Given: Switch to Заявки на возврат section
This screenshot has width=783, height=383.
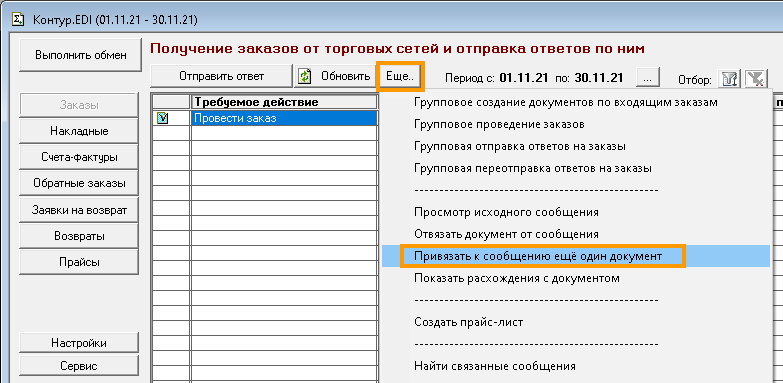Looking at the screenshot, I should click(79, 210).
